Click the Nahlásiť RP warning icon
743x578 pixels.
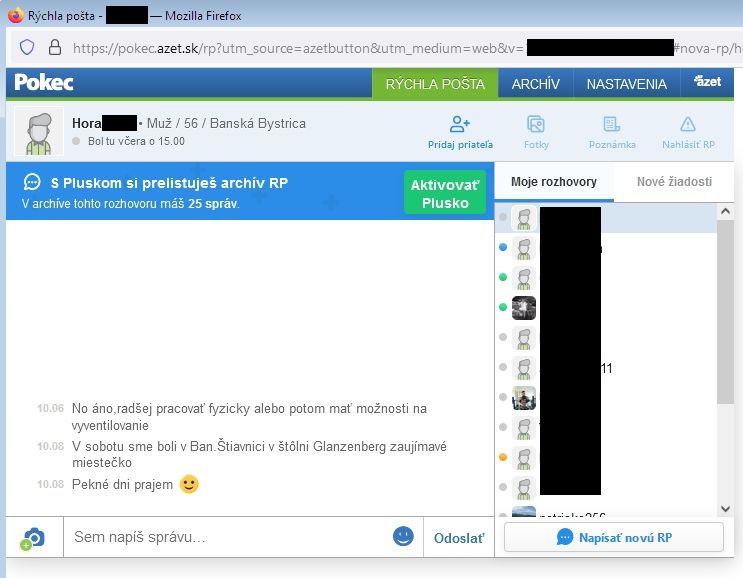[x=688, y=124]
